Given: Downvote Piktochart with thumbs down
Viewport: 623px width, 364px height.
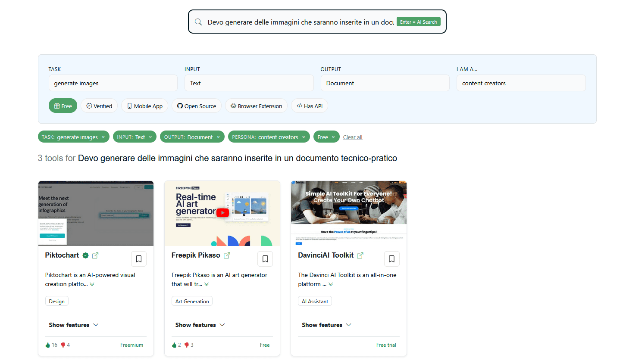Looking at the screenshot, I should point(63,345).
